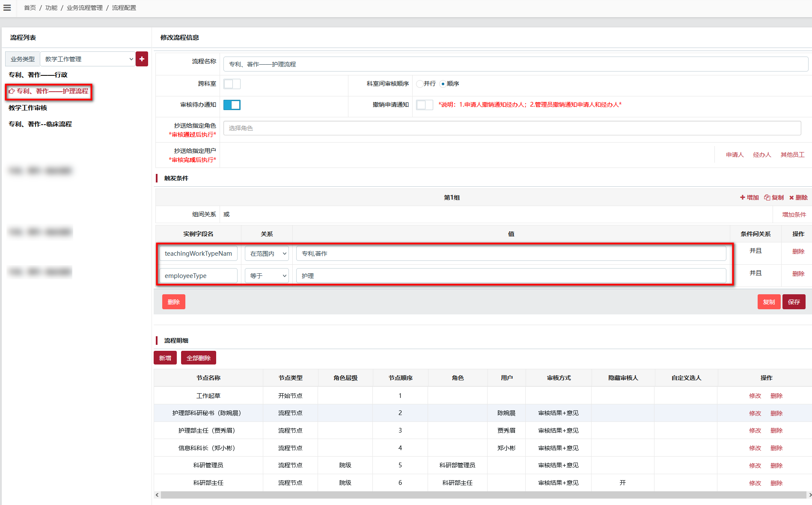Click the horizontal table scrollbar
Screen dimensions: 812x505
(x=483, y=495)
